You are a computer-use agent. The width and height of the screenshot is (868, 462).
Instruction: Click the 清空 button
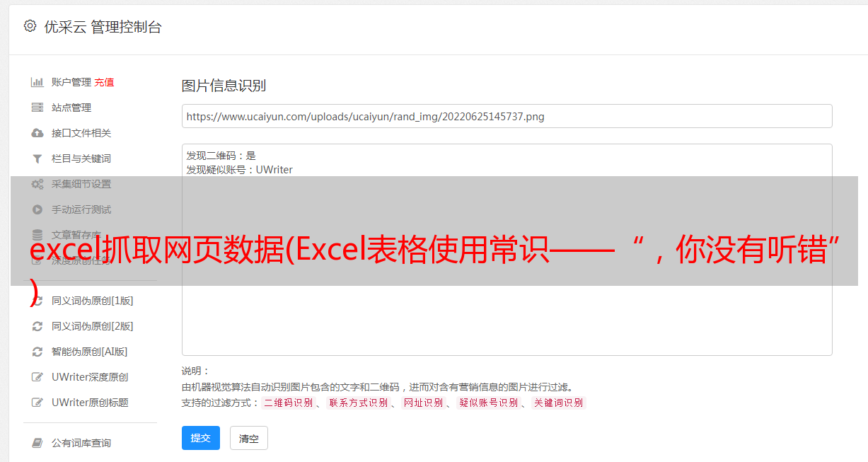pyautogui.click(x=249, y=438)
